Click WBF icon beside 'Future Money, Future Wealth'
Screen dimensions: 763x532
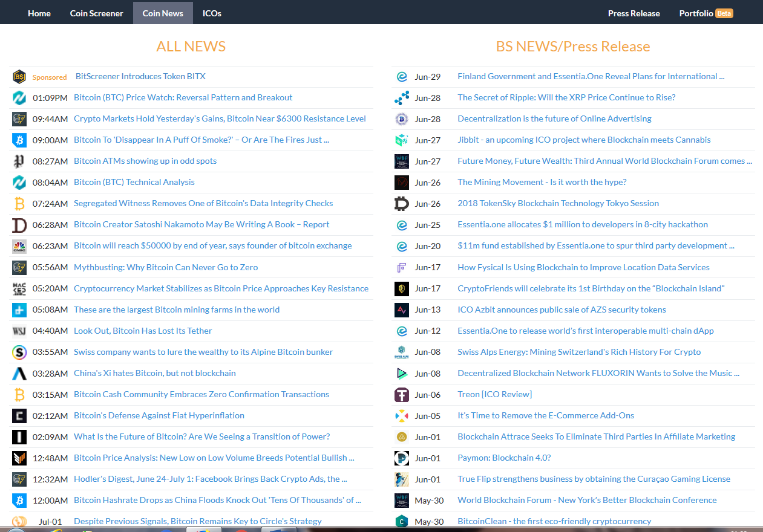pos(402,161)
